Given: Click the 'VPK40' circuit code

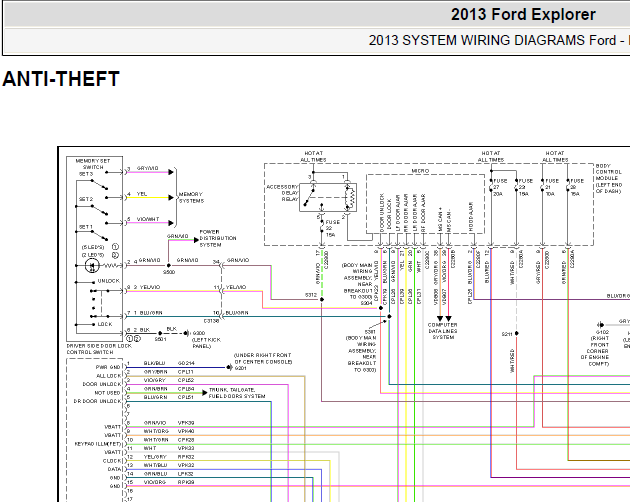Looking at the screenshot, I should click(186, 431).
